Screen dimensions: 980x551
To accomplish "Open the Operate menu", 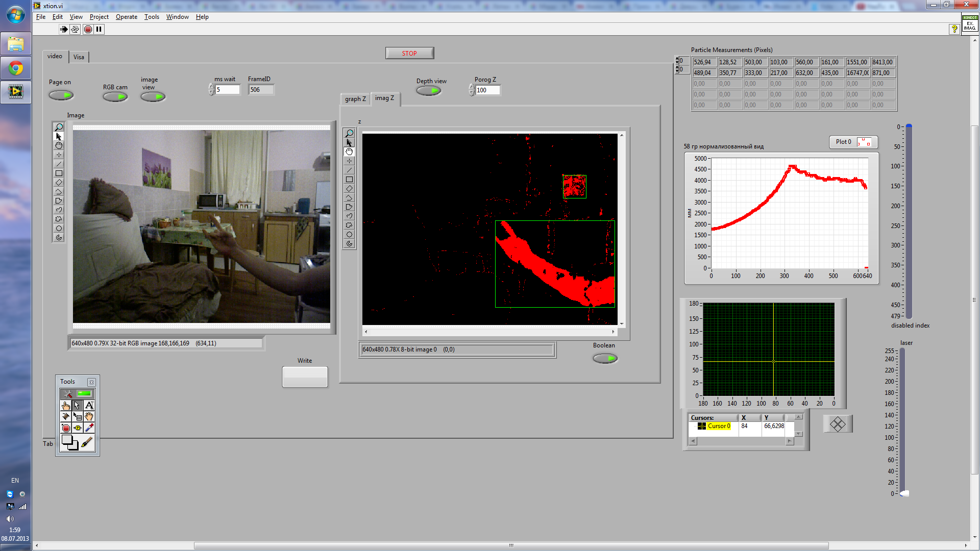I will click(x=126, y=17).
